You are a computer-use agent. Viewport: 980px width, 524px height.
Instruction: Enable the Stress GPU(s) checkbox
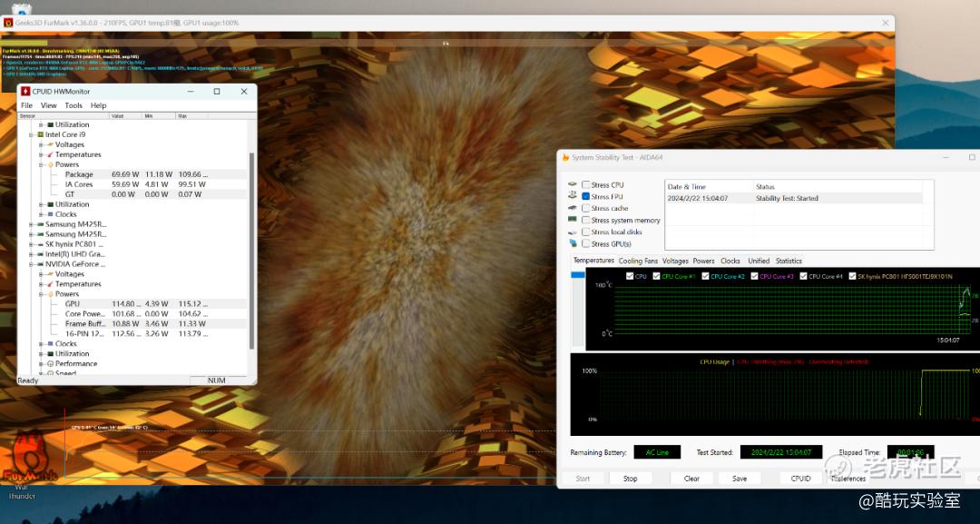[585, 244]
